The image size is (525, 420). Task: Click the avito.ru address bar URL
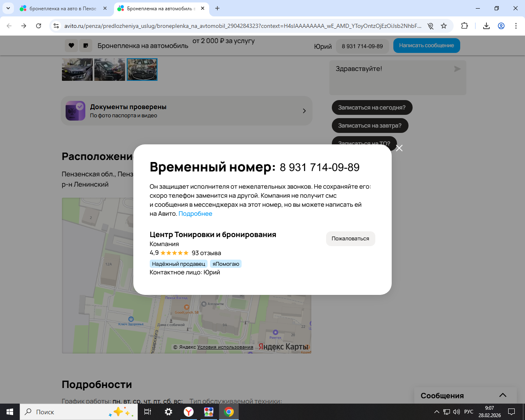[x=243, y=26]
